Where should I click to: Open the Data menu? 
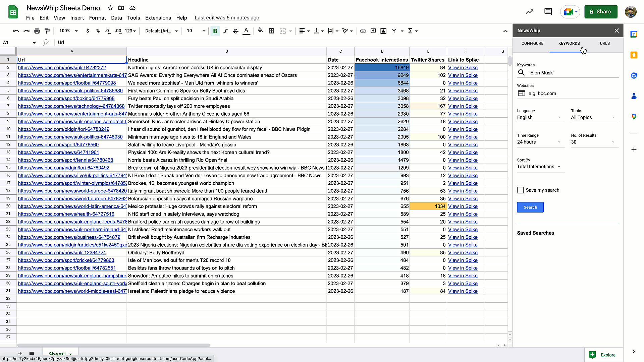pyautogui.click(x=116, y=18)
